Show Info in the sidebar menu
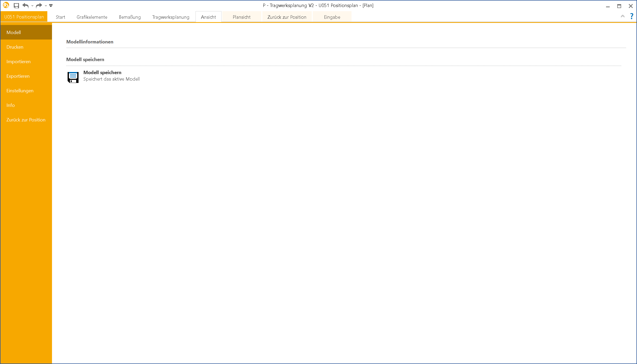Screen dimensions: 637x364 pyautogui.click(x=26, y=105)
